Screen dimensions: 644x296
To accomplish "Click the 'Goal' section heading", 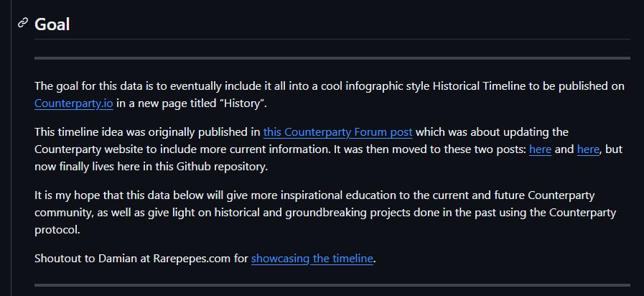I will (x=52, y=24).
